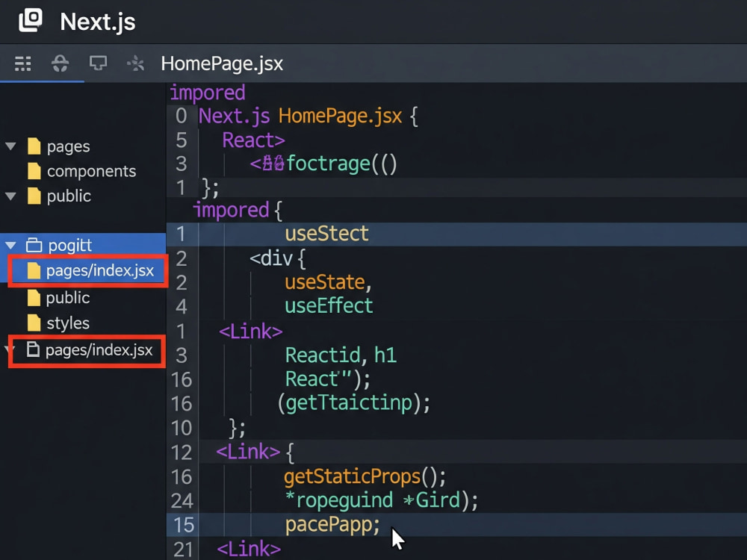Click Next.js HomePage.jsx { code line

pyautogui.click(x=309, y=116)
